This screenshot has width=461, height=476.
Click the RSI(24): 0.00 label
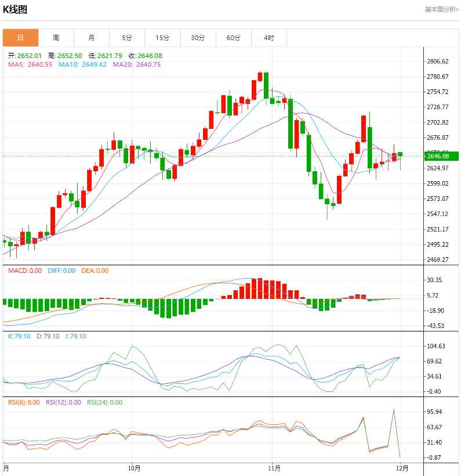point(104,402)
